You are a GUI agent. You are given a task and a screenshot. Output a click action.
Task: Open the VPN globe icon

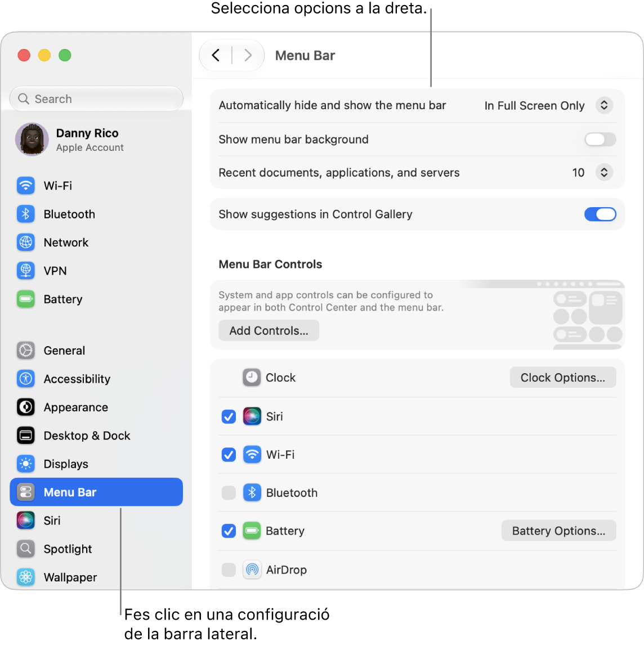25,271
